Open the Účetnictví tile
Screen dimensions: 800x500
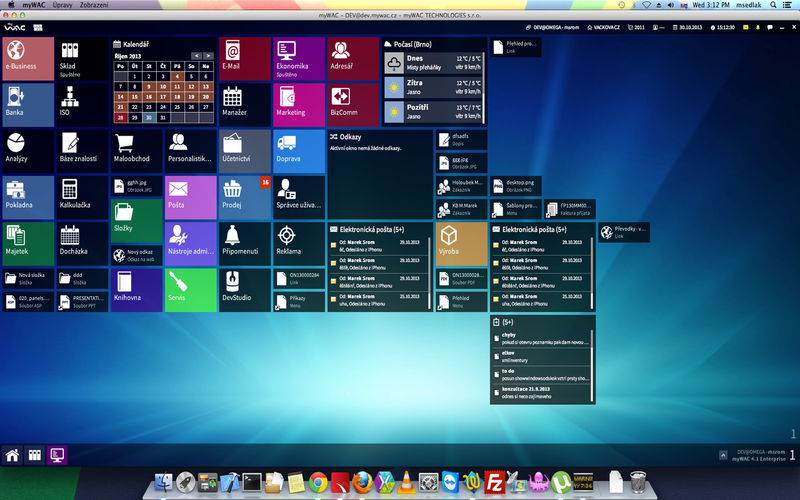pyautogui.click(x=245, y=152)
